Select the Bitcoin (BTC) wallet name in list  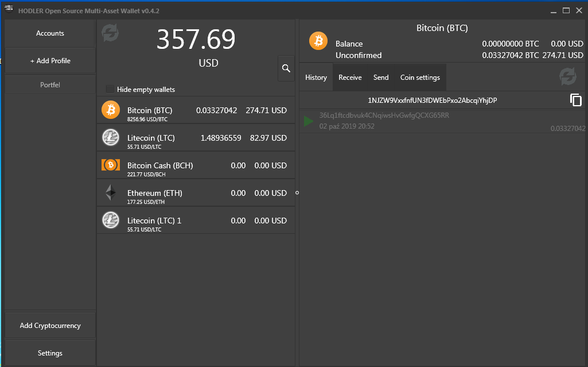tap(150, 110)
